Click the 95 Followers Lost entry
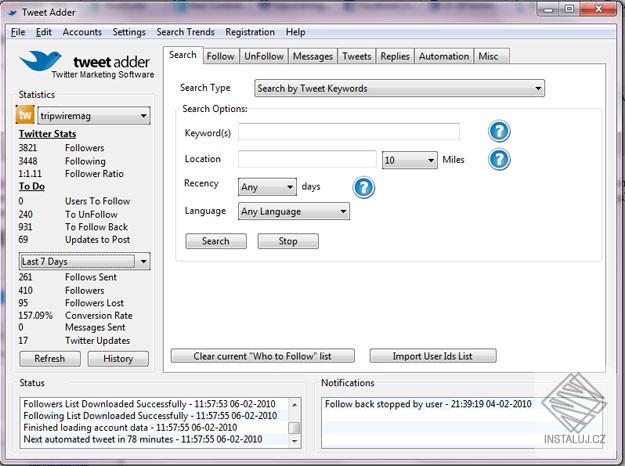This screenshot has height=466, width=625. [71, 303]
